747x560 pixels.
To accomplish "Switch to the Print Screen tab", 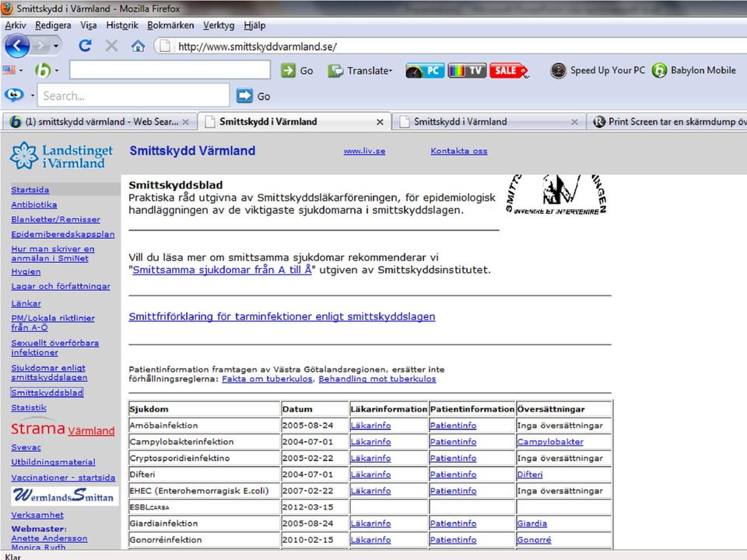I will tap(667, 122).
